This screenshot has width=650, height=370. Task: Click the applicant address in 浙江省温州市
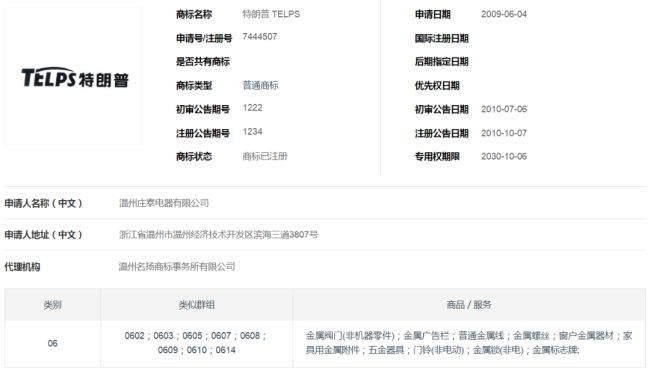218,235
